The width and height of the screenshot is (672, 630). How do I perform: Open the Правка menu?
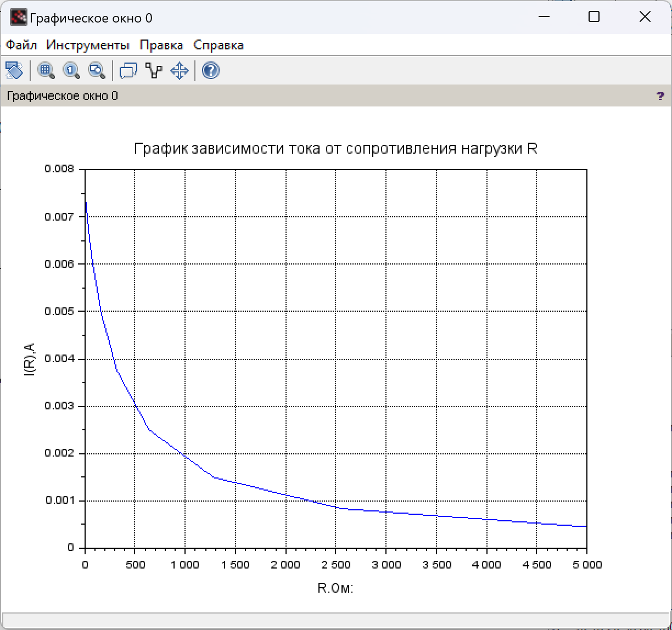tap(161, 45)
